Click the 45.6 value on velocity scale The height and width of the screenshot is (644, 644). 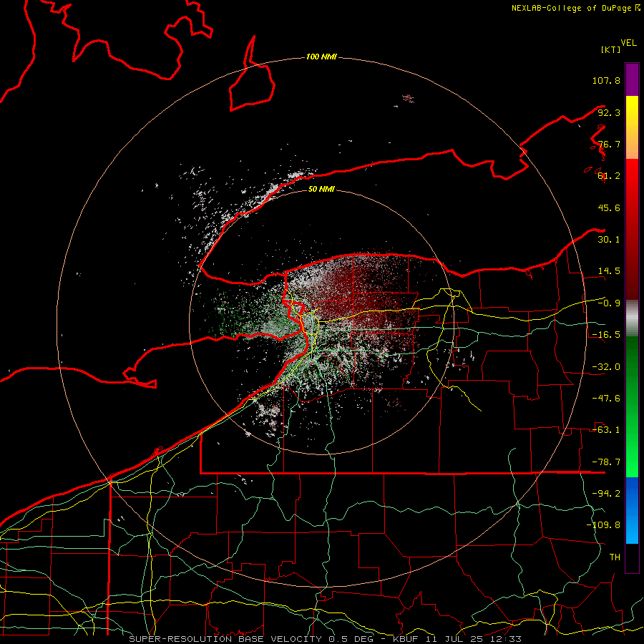(609, 208)
